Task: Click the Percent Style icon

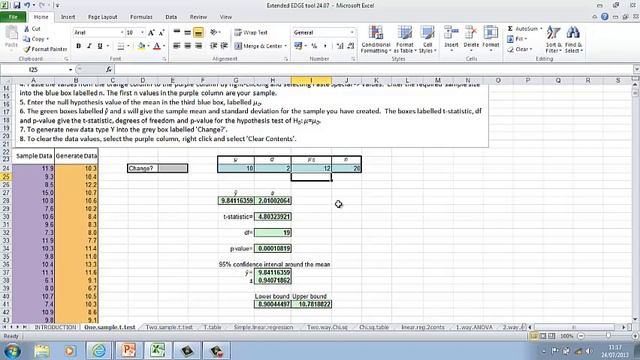Action: click(314, 46)
